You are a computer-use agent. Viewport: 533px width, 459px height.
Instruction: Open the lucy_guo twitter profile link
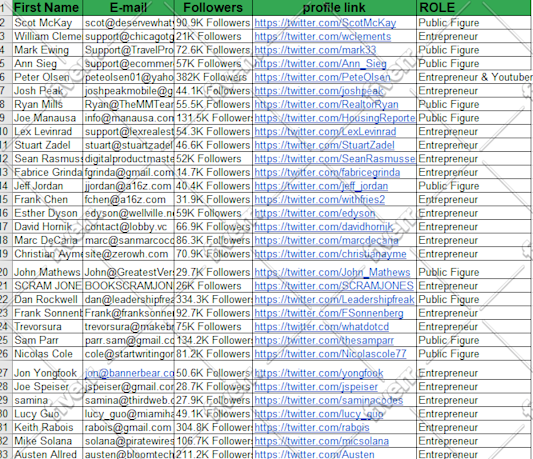tap(319, 414)
